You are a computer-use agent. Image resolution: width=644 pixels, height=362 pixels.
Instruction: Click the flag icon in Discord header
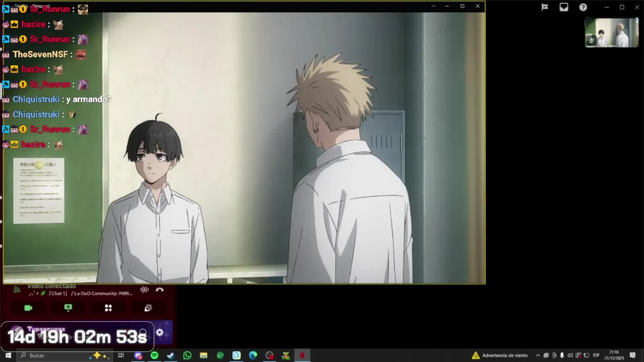pyautogui.click(x=545, y=7)
